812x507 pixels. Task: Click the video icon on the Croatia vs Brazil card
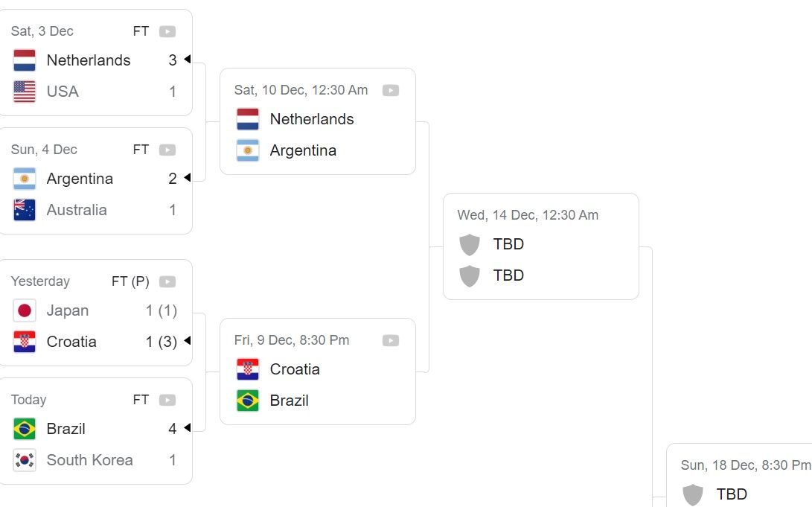[391, 340]
